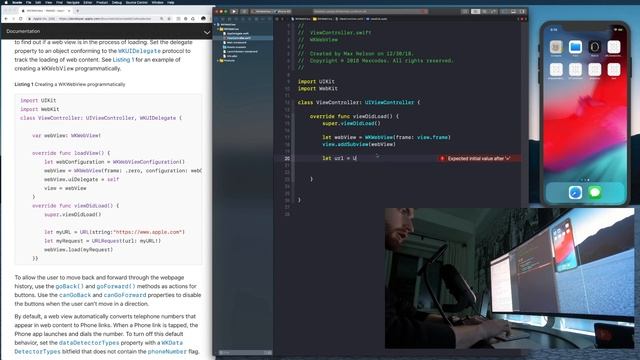Open the Project navigator tab icon
Viewport: 640px width, 360px height.
tap(216, 19)
